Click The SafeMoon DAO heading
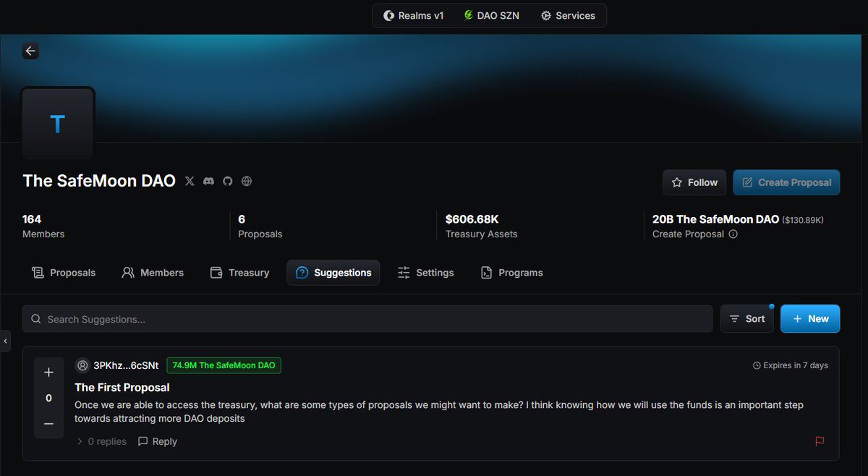Viewport: 868px width, 476px height. tap(99, 181)
